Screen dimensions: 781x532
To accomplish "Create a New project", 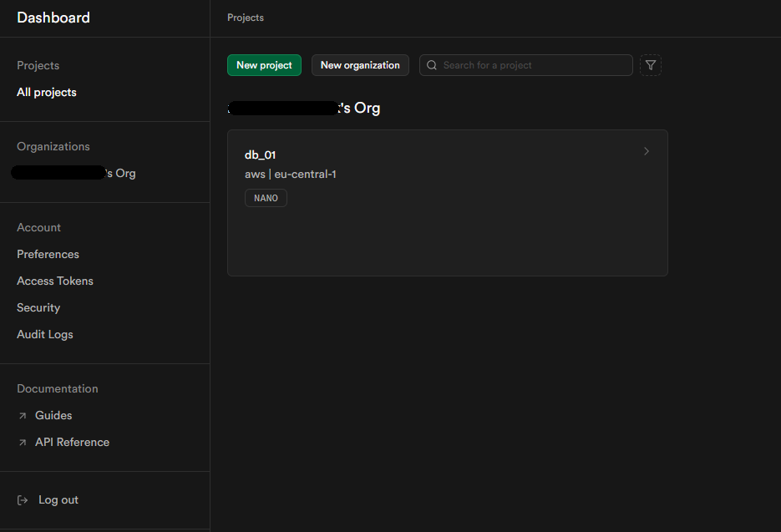I will 264,65.
